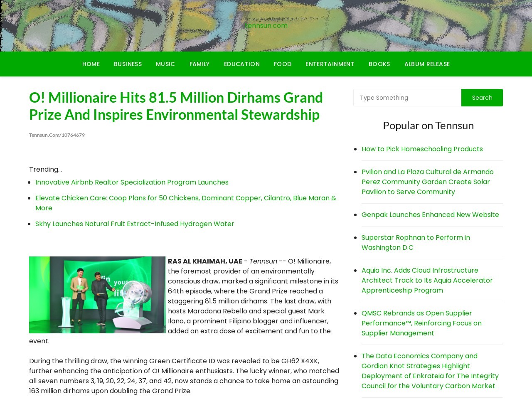Open How to Pick Homeschooling Products
The width and height of the screenshot is (532, 399).
422,149
